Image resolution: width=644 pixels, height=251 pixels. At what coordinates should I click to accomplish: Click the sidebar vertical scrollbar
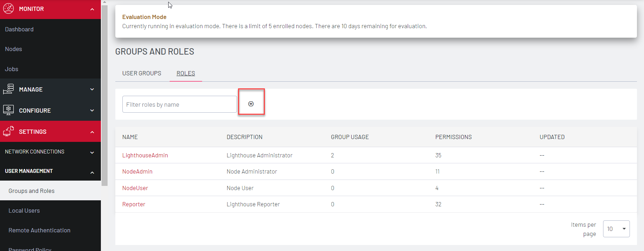point(104,95)
